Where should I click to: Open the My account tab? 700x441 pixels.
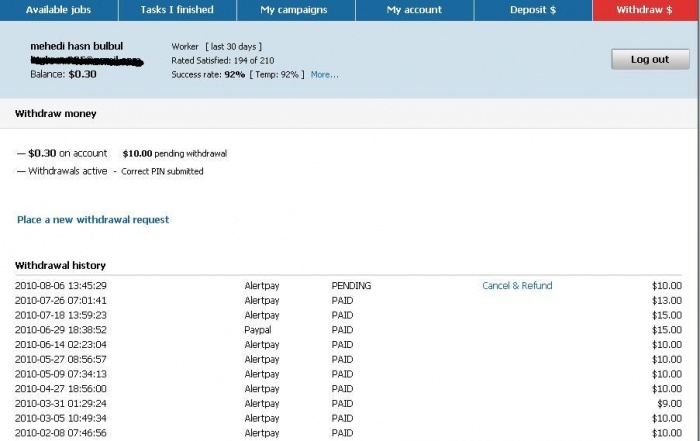[414, 10]
